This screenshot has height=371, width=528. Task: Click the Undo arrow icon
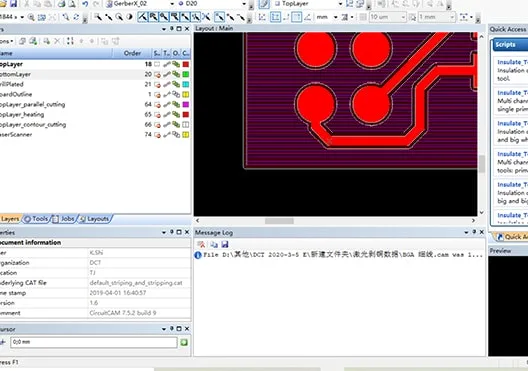click(x=85, y=4)
